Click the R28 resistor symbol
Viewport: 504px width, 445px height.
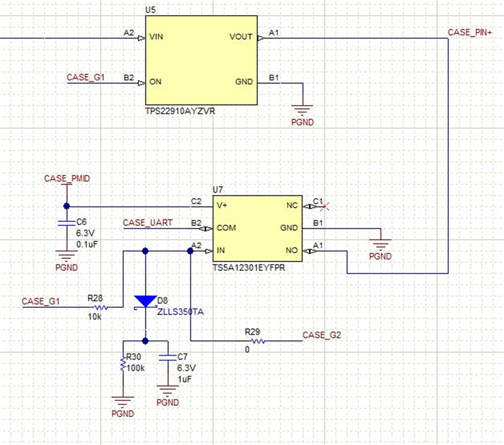tap(101, 307)
